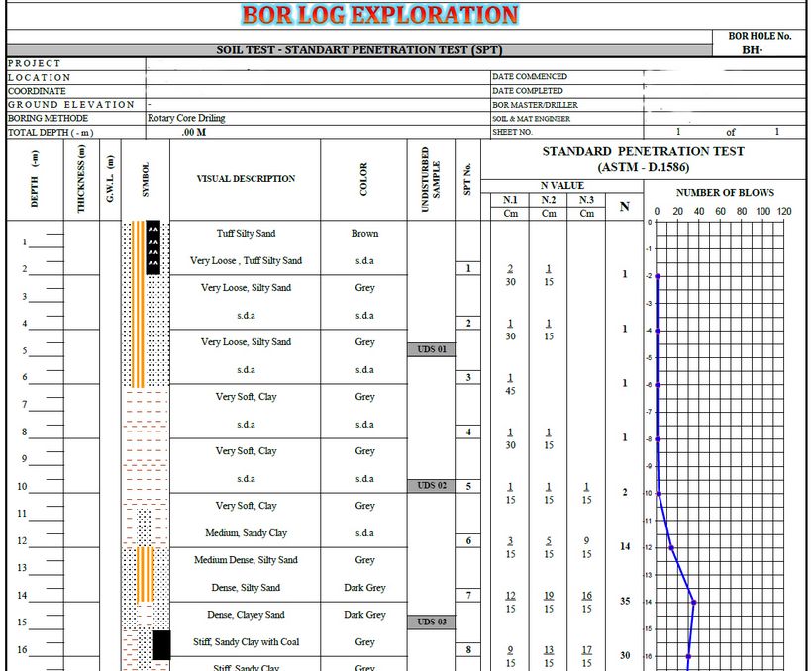Image resolution: width=812 pixels, height=671 pixels.
Task: Select the peak data point on blows chart
Action: 693,602
